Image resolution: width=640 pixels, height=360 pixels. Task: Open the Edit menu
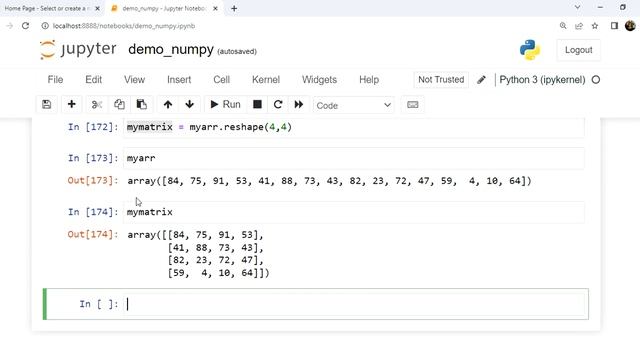(x=93, y=80)
